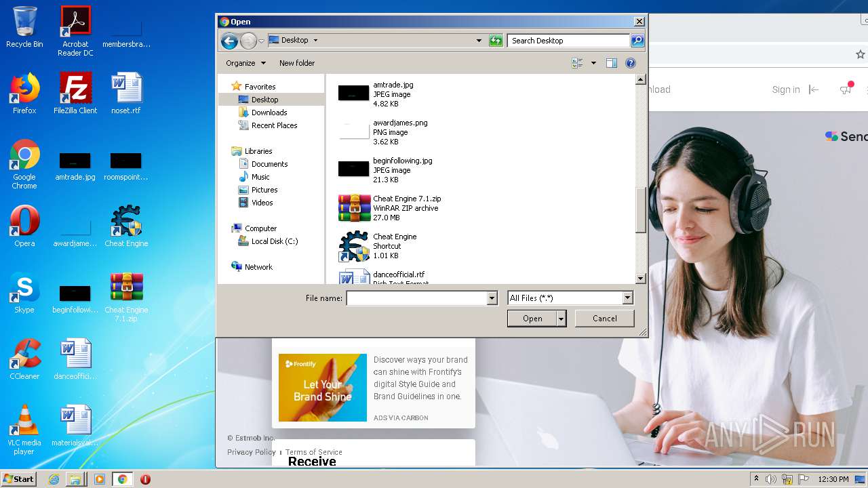Select the FileZilla Client desktop icon
The width and height of the screenshot is (868, 488).
(75, 94)
